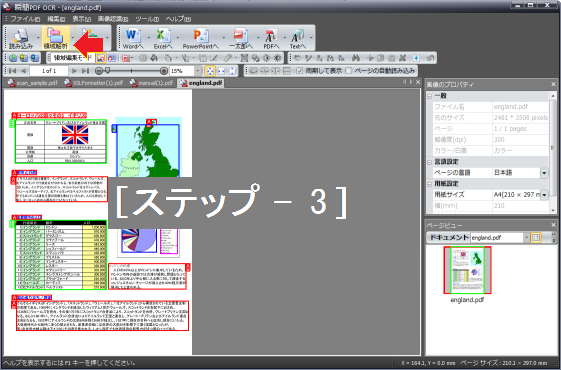Select the england.pdf document tab
This screenshot has width=561, height=370.
pos(201,83)
